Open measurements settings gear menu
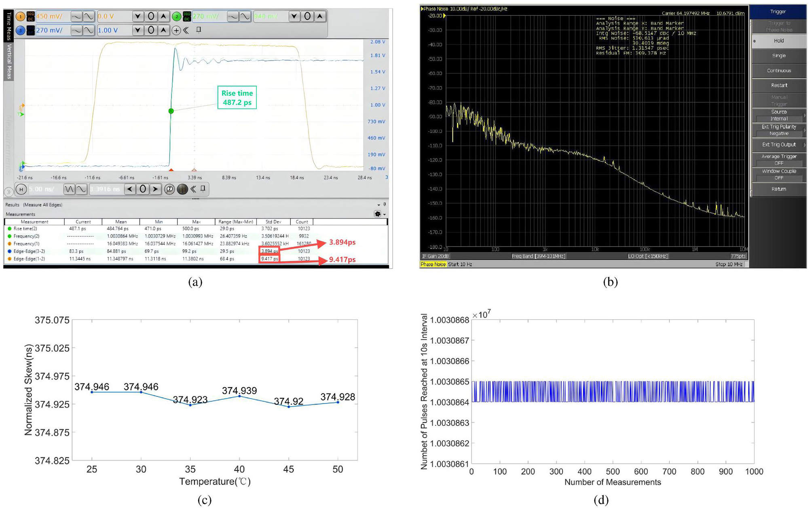 coord(378,214)
